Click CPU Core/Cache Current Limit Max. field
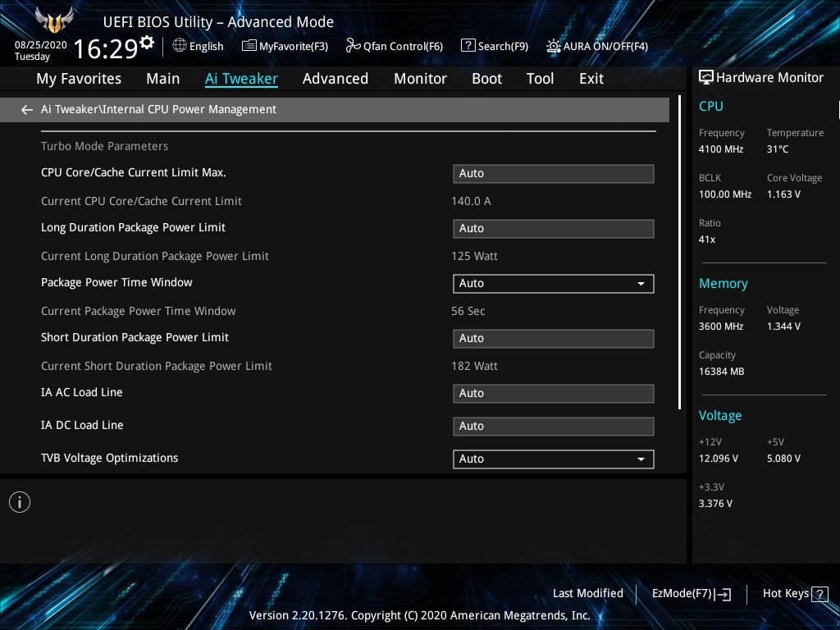The width and height of the screenshot is (840, 630). point(554,174)
